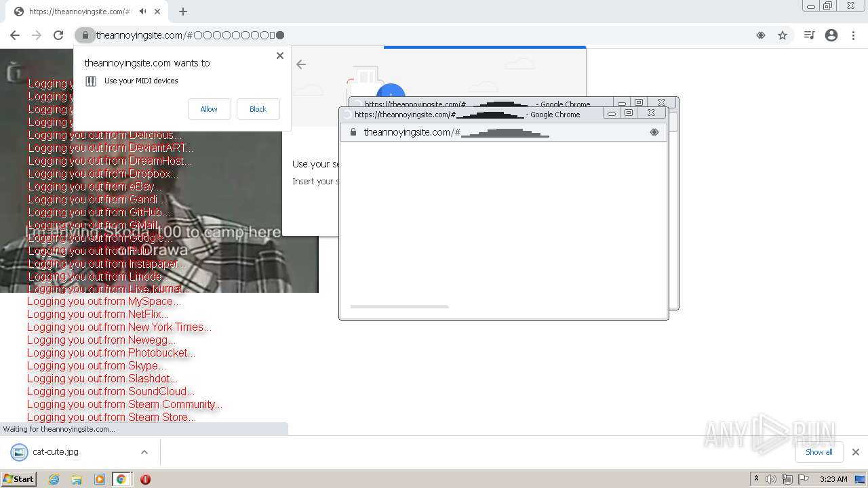The width and height of the screenshot is (868, 488).
Task: Block MIDI device access
Action: click(x=258, y=109)
